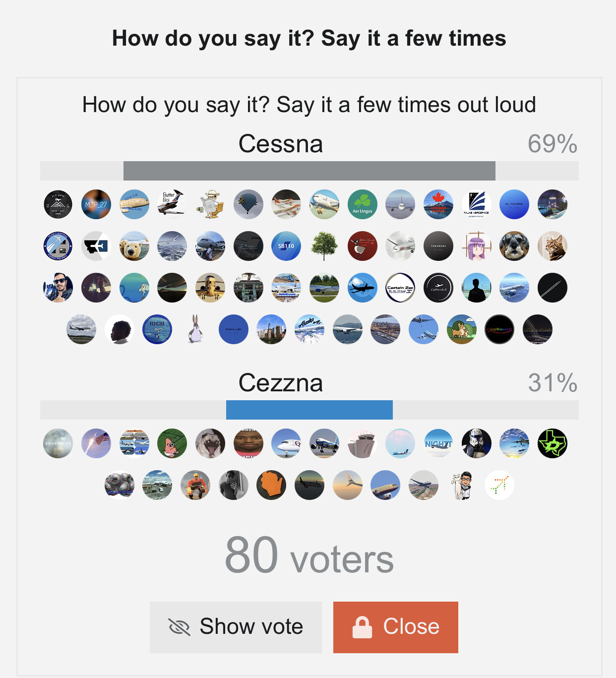Close the poll with the Close button
The height and width of the screenshot is (678, 616).
(x=396, y=627)
